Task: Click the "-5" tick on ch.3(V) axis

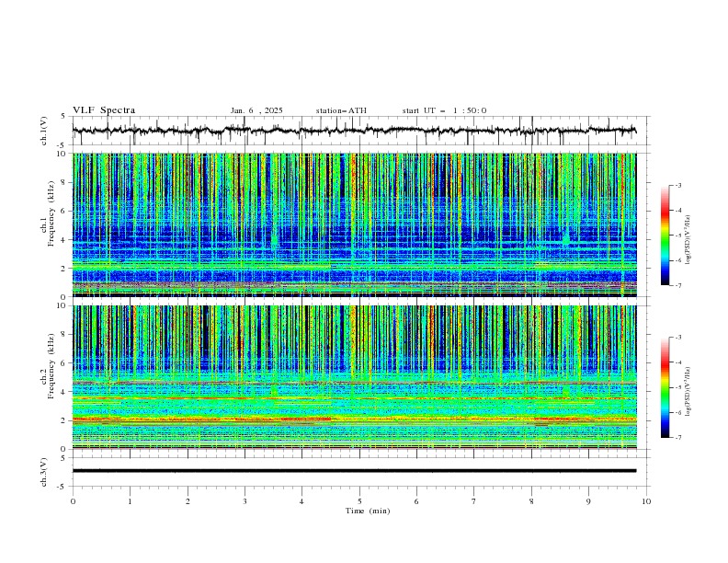Action: coord(63,487)
